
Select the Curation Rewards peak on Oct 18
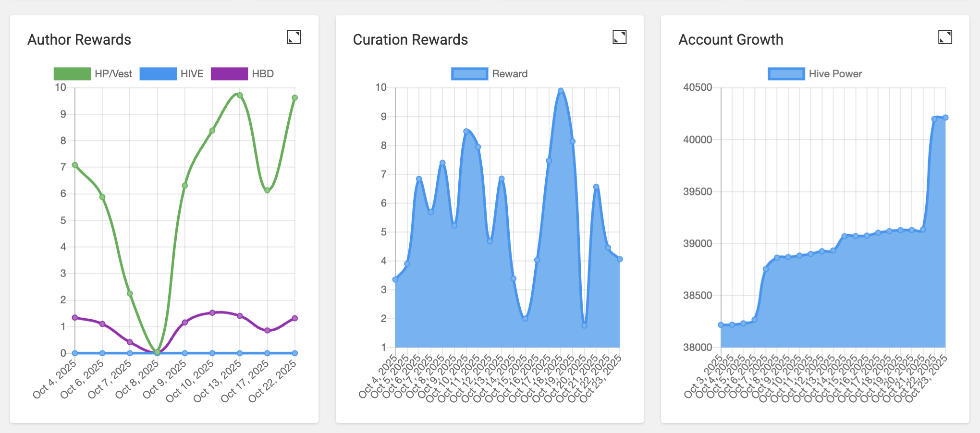[561, 91]
